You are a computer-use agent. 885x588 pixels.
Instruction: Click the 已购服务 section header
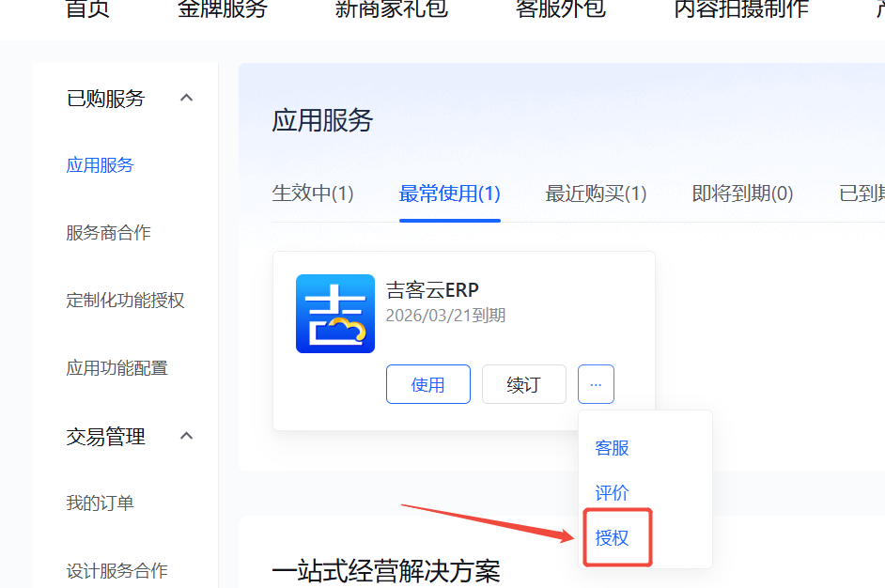[105, 99]
